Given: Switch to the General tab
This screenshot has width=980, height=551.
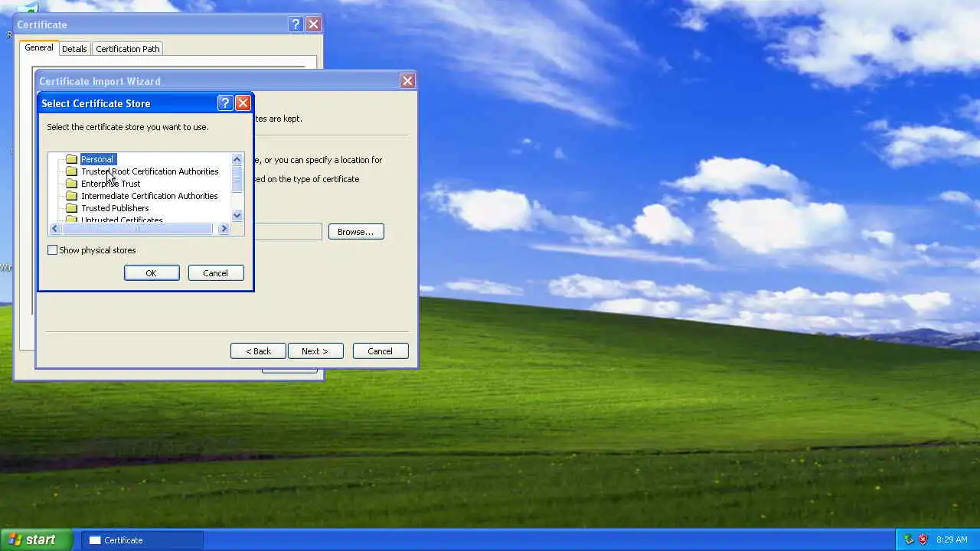Looking at the screenshot, I should [38, 48].
